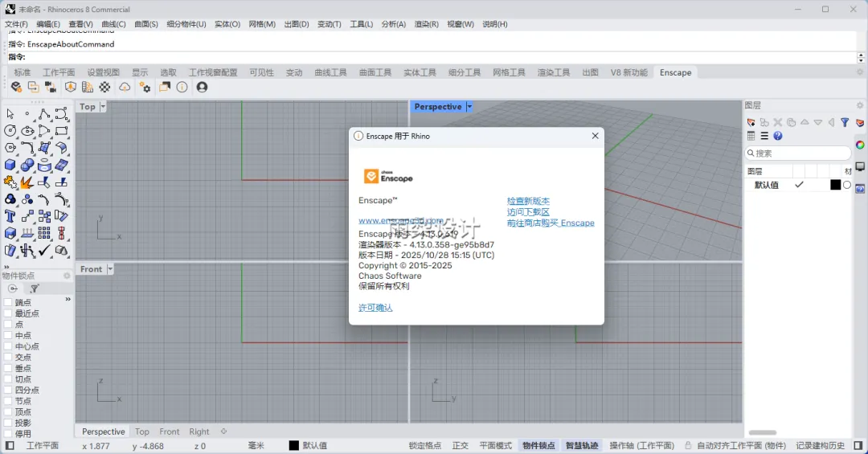
Task: Click the checkmark Check objects tool
Action: 44,251
